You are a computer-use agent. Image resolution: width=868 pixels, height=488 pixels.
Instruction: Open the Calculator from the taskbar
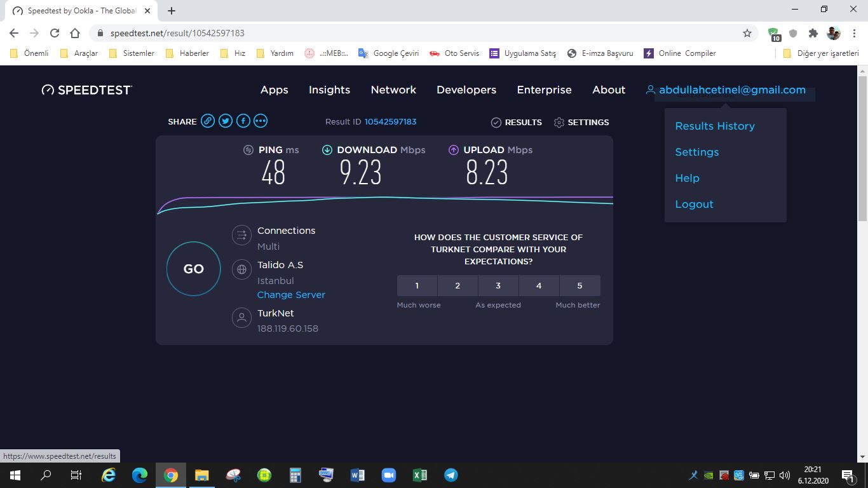[x=295, y=475]
